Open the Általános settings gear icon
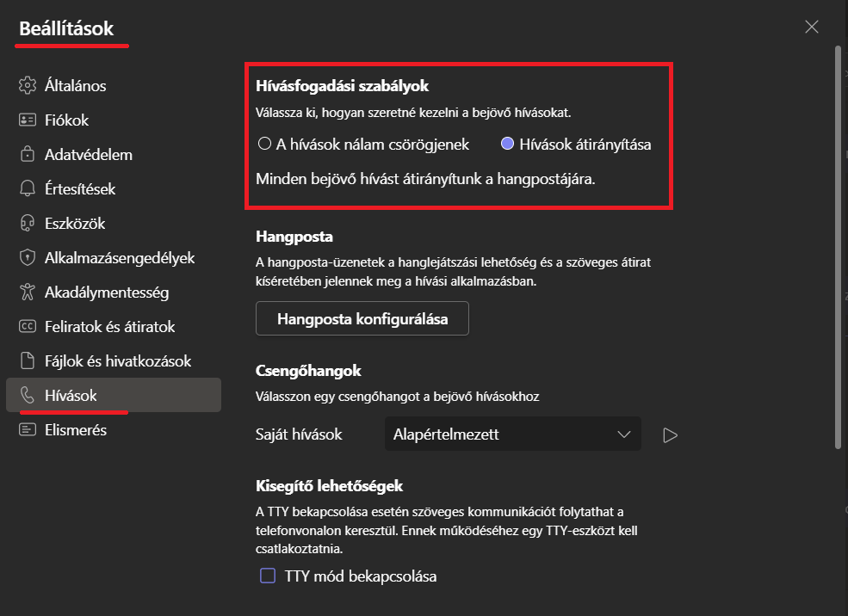The image size is (848, 616). pos(28,85)
